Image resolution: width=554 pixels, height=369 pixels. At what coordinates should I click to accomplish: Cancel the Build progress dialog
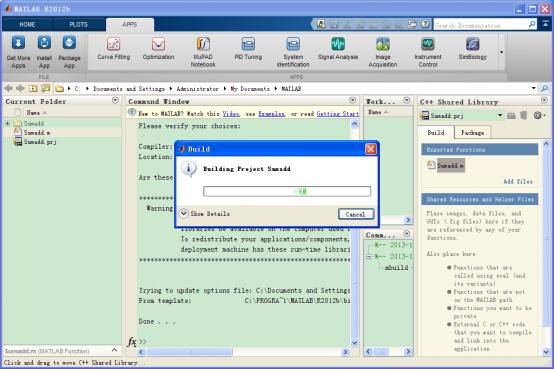click(355, 214)
